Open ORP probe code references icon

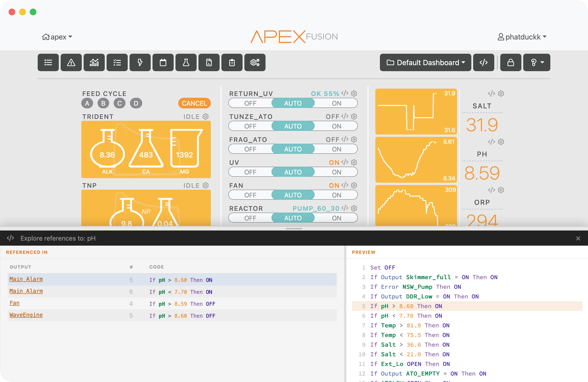[x=491, y=190]
